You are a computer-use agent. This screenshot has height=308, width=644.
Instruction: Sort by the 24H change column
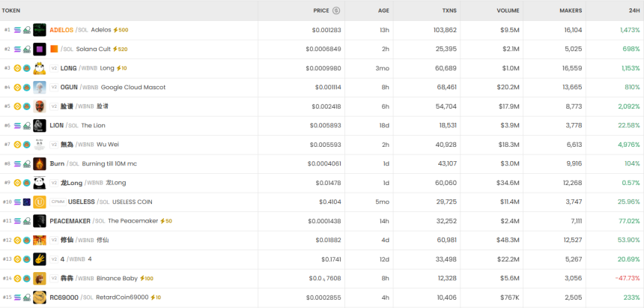click(x=634, y=10)
